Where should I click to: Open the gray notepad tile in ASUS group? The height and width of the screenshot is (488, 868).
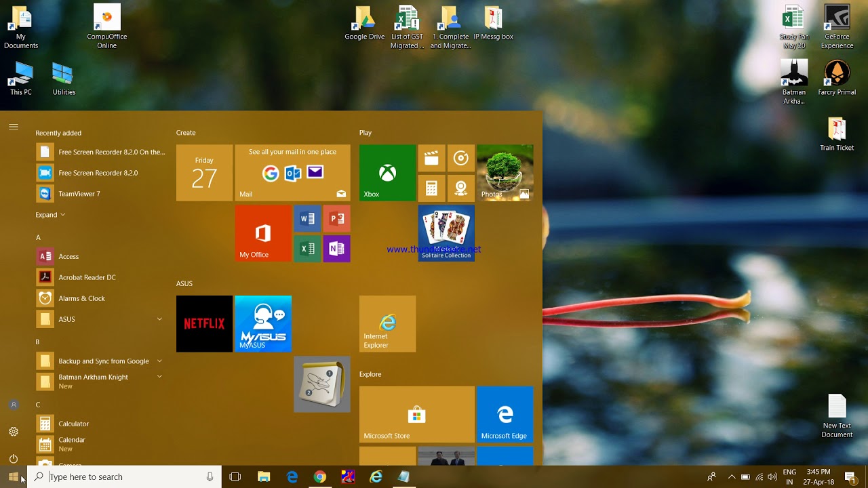[x=322, y=384]
